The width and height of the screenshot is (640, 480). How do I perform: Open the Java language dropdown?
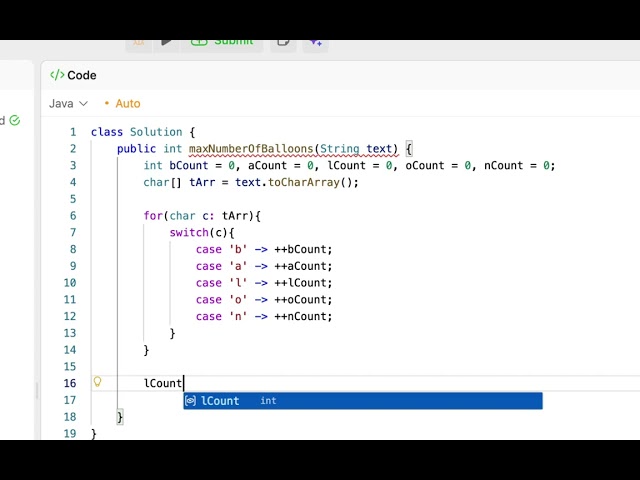68,104
